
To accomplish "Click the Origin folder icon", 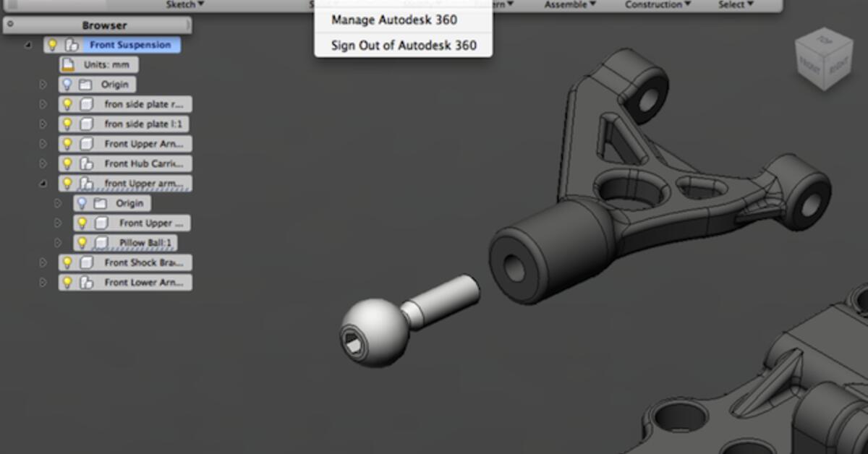I will coord(88,85).
